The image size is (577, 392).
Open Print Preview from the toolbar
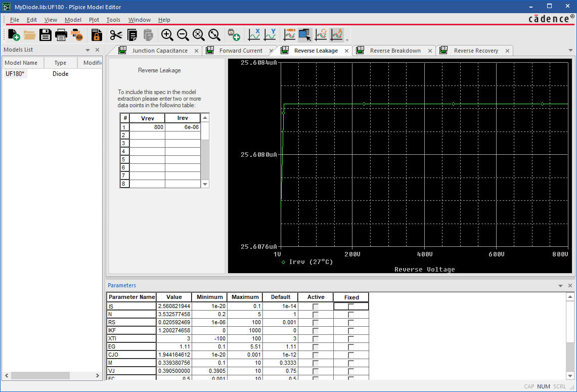(77, 35)
